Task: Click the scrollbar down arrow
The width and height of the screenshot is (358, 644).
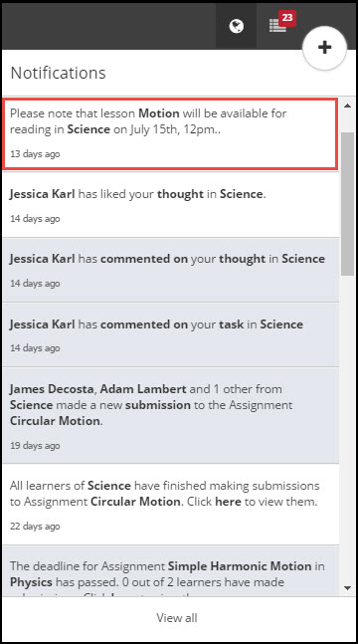Action: [x=348, y=588]
